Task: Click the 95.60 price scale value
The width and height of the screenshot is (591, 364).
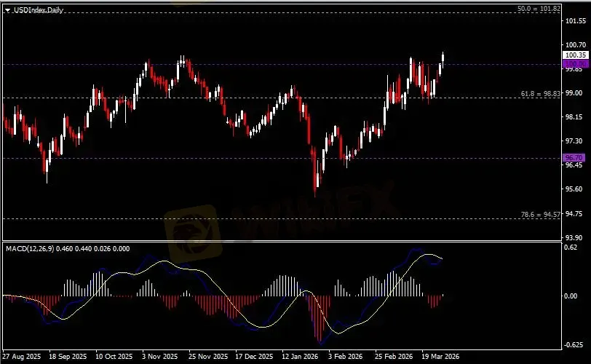Action: coord(574,189)
